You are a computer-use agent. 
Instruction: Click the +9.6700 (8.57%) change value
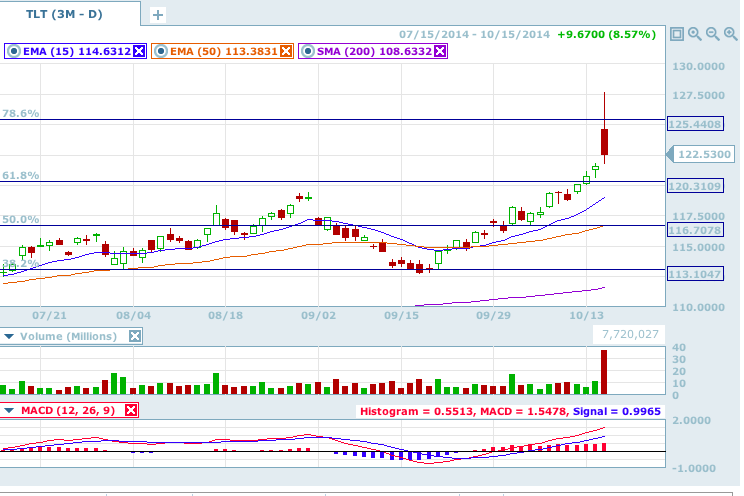(x=607, y=35)
